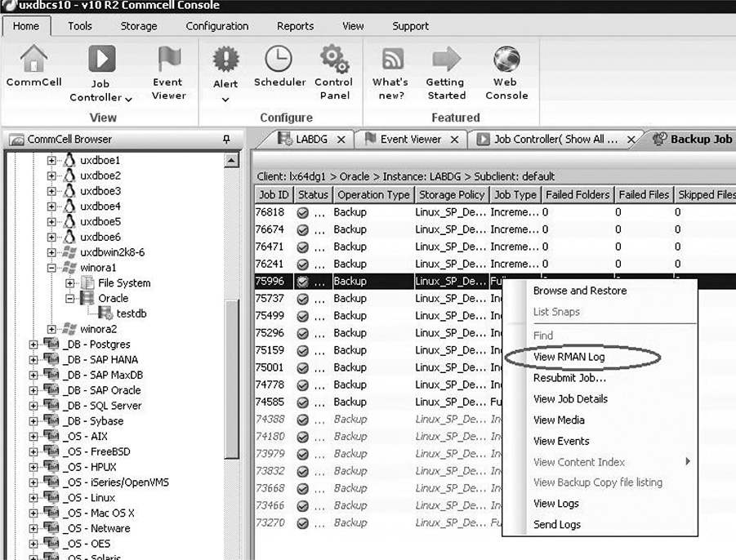Select the testdb instance icon
This screenshot has height=560, width=736.
105,313
